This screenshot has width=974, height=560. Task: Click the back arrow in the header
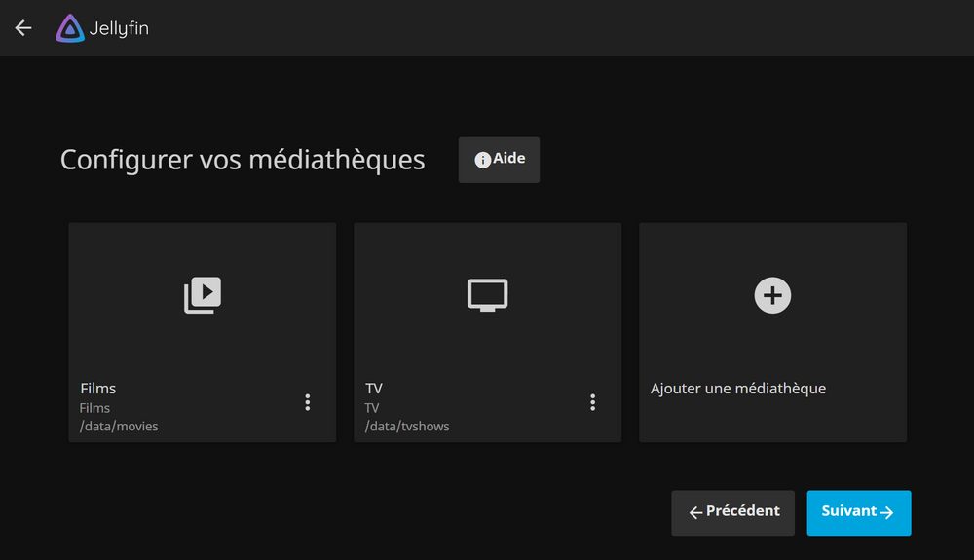(23, 28)
